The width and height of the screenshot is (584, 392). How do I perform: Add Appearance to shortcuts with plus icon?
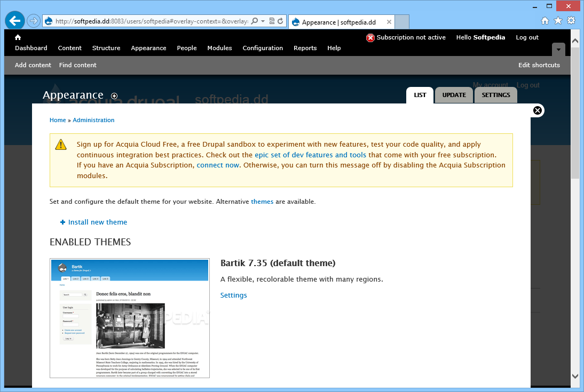114,96
